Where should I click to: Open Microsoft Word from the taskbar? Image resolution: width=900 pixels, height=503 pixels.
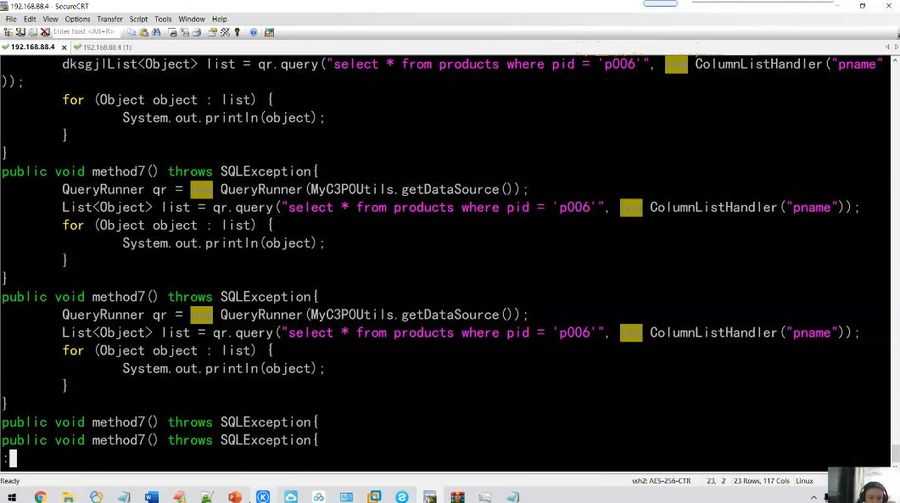[152, 497]
